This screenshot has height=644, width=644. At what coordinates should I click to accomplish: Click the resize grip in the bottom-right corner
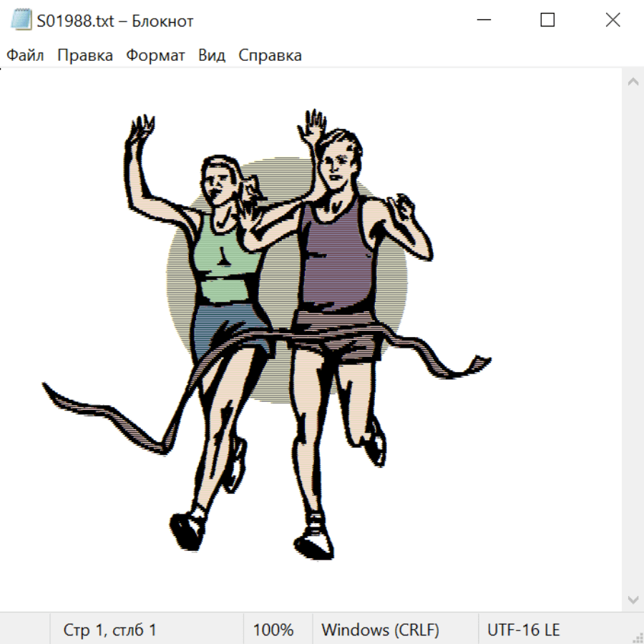tap(638, 638)
